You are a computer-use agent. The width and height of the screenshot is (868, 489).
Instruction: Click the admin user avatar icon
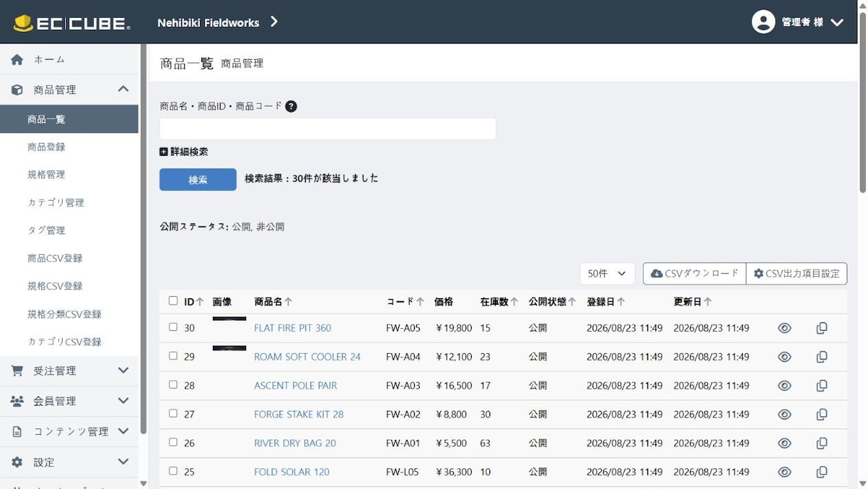tap(763, 22)
